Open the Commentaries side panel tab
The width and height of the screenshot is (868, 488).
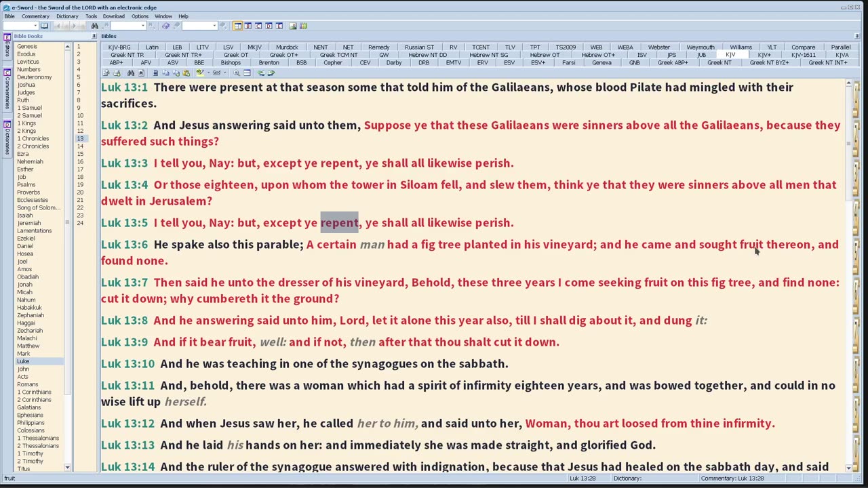click(7, 89)
